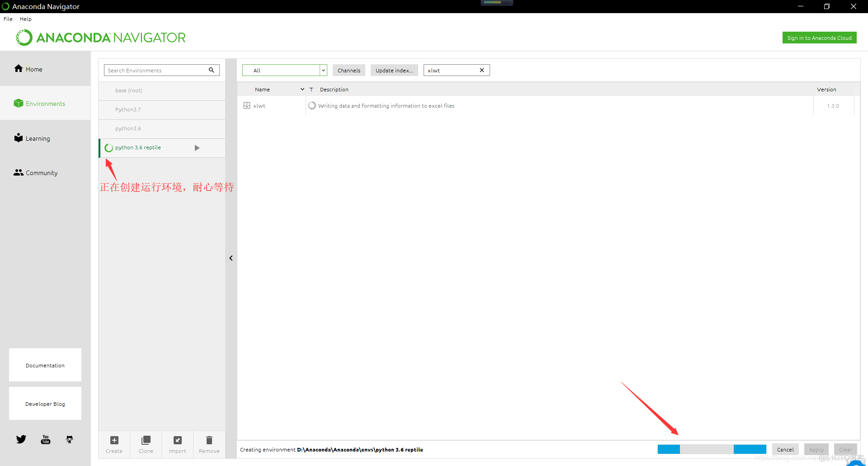This screenshot has height=466, width=868.
Task: Open the File menu
Action: [x=8, y=19]
